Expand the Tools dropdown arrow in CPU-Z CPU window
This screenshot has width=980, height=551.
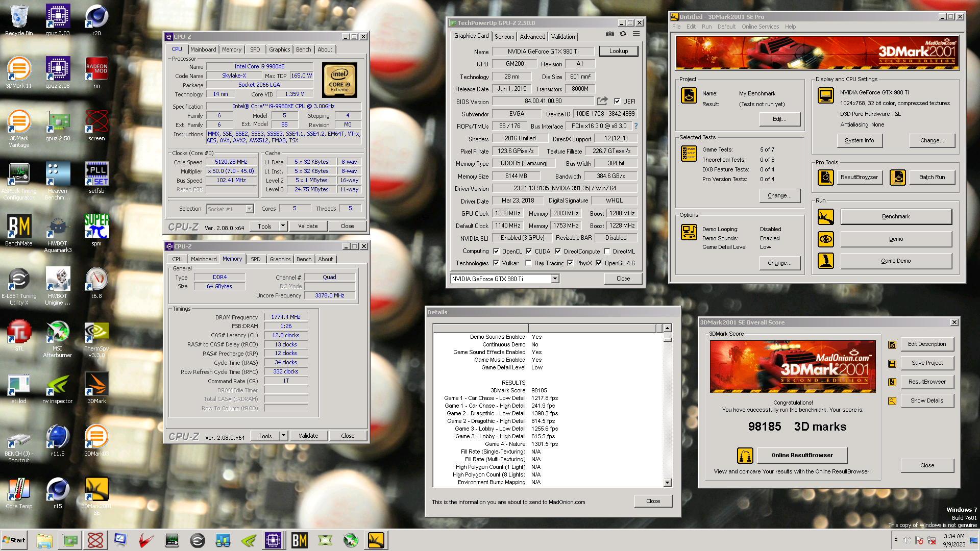(283, 226)
